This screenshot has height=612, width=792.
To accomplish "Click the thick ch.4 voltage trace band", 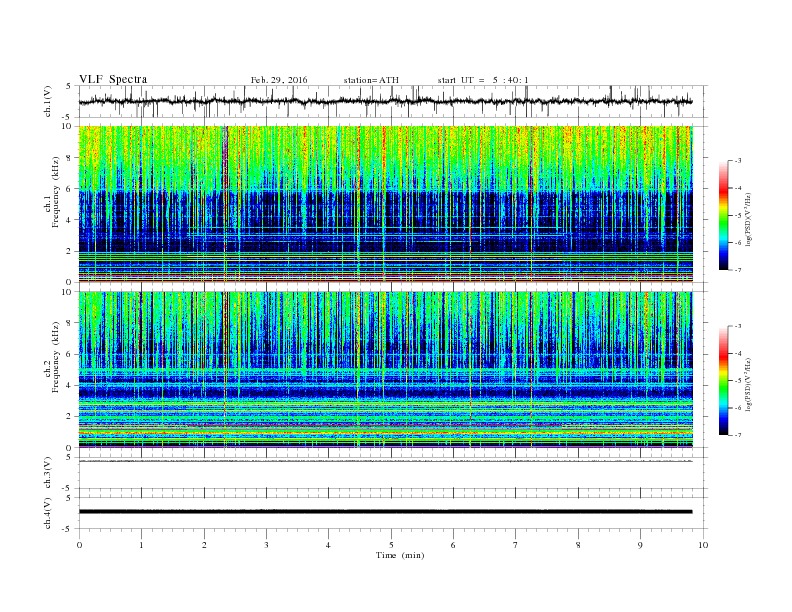I will pyautogui.click(x=386, y=512).
